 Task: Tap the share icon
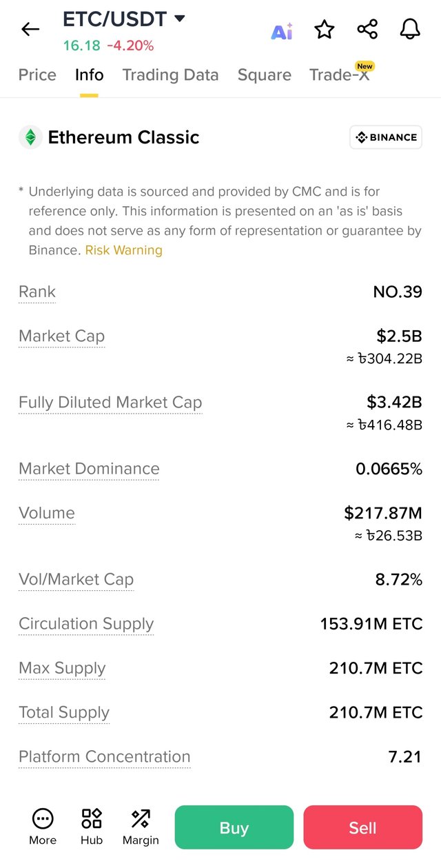point(367,30)
